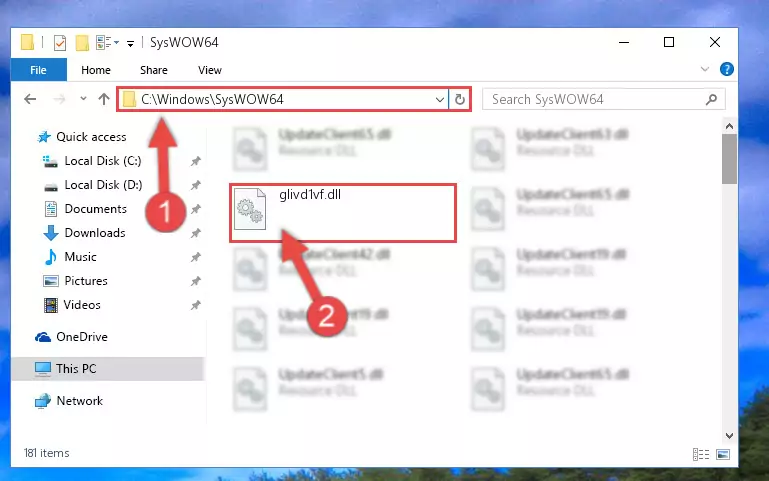Switch to Large icons view in status bar

pos(723,455)
